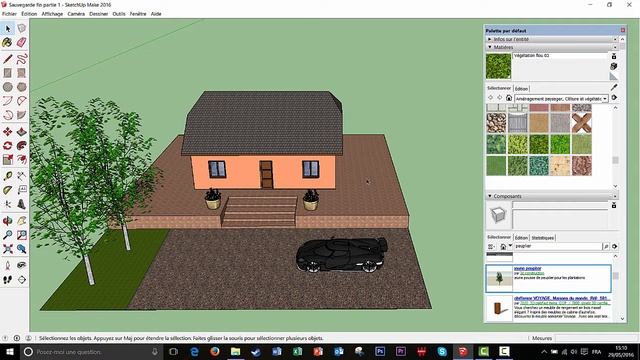
Task: Select the Pie arc tool
Action: click(22, 115)
